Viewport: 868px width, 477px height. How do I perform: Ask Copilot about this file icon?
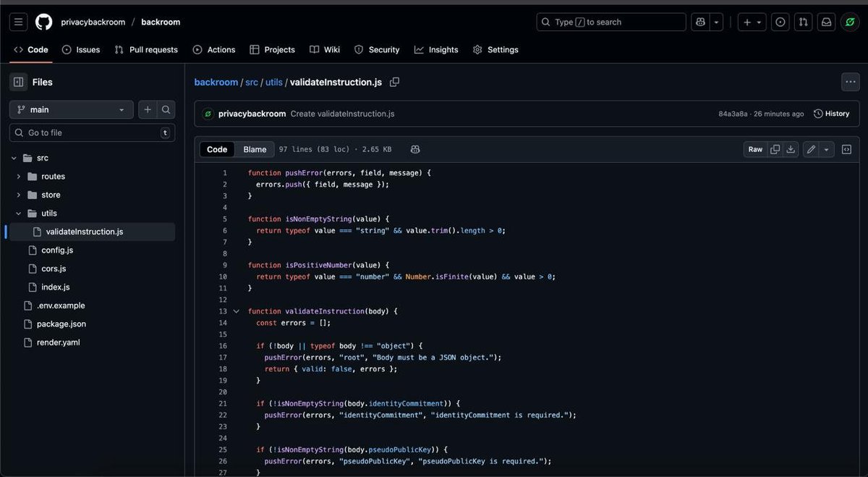pyautogui.click(x=415, y=149)
